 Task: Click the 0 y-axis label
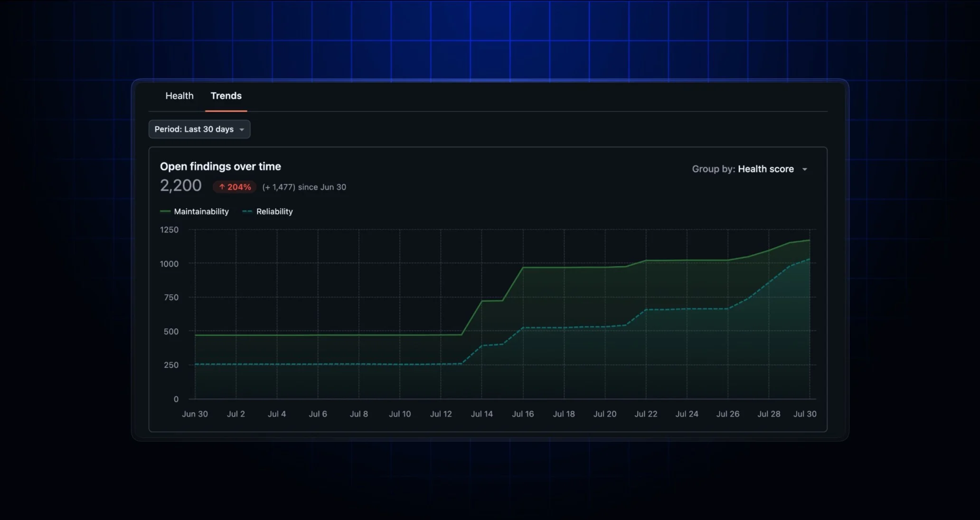pyautogui.click(x=176, y=399)
